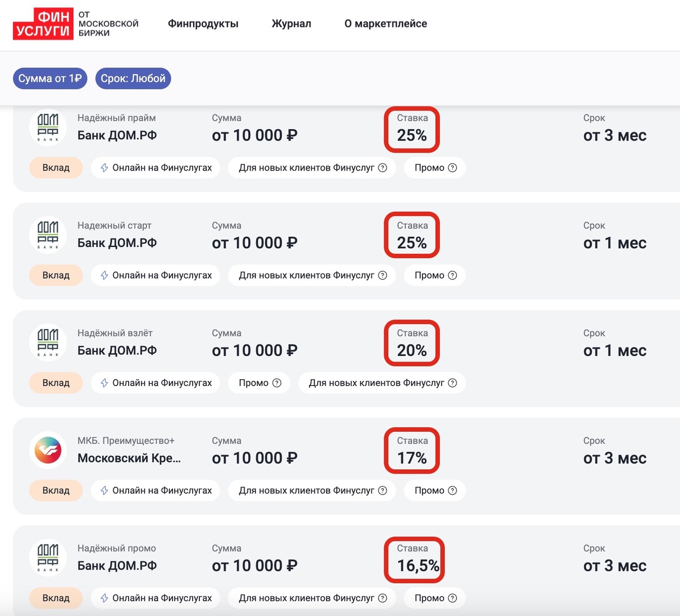Viewport: 680px width, 616px height.
Task: Click lightning icon in Надежный старт card
Action: pos(104,275)
